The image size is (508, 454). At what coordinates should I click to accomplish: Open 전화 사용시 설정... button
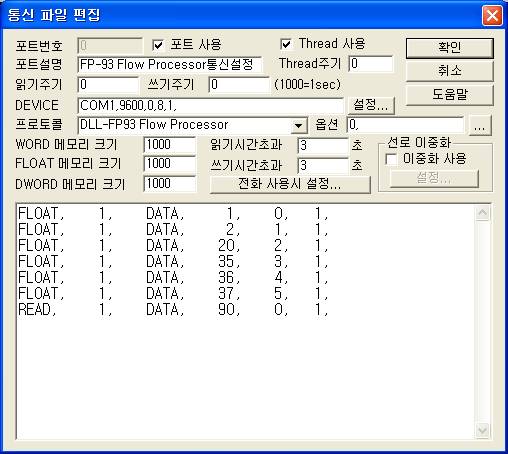(290, 184)
